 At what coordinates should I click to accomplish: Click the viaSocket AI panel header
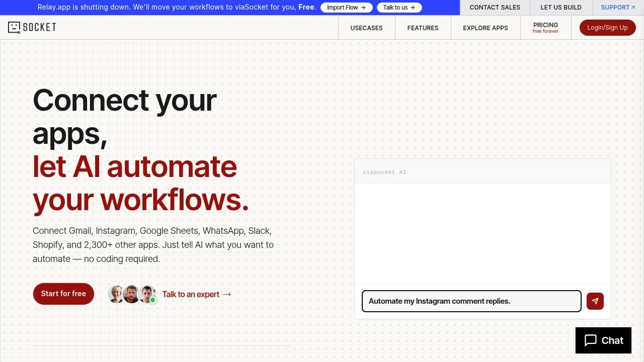pyautogui.click(x=482, y=172)
